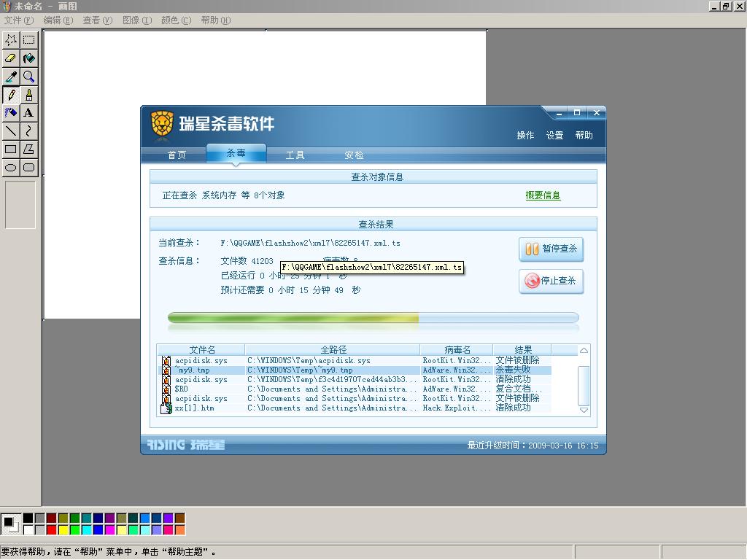Choose the bright red color swatch

pos(52,529)
